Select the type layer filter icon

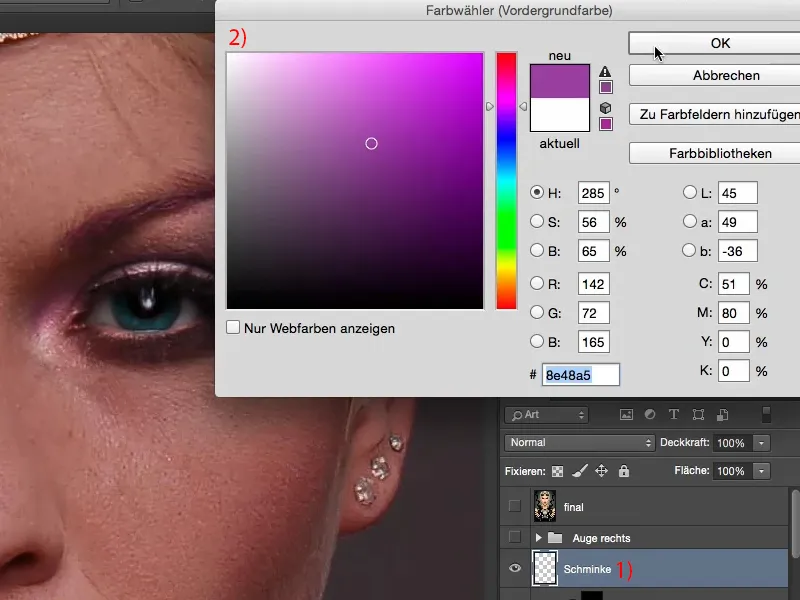click(x=673, y=414)
